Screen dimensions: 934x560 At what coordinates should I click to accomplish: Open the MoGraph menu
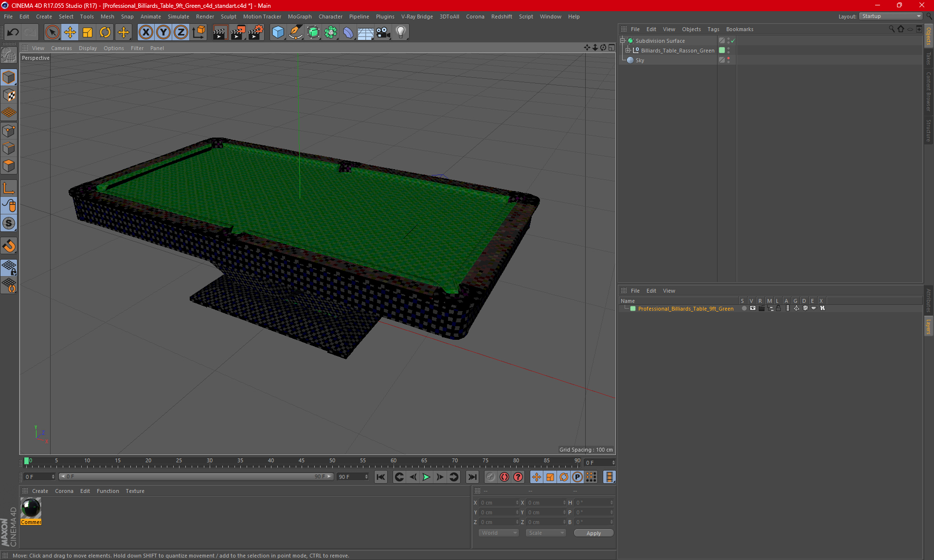click(299, 17)
